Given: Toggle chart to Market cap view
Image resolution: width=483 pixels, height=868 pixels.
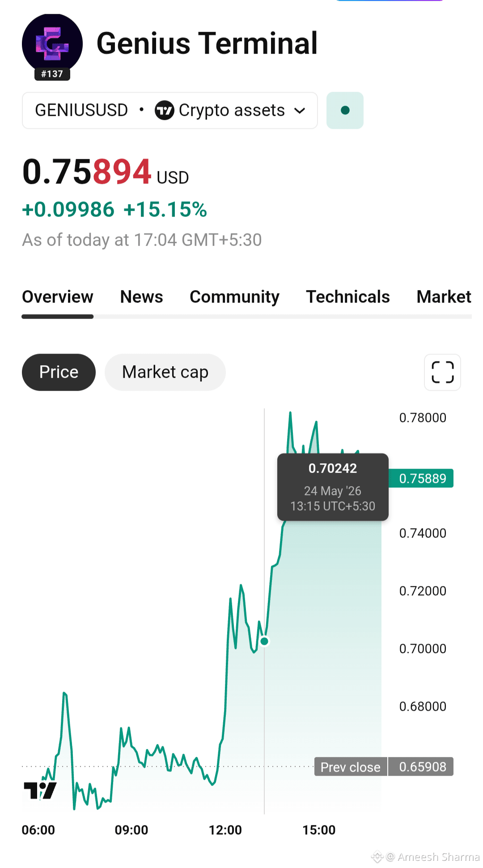Looking at the screenshot, I should 165,372.
